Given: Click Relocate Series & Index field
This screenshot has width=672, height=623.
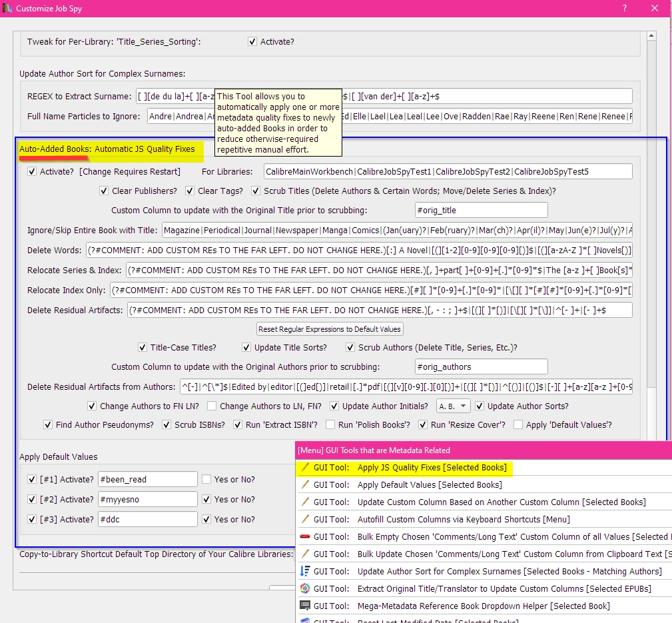Looking at the screenshot, I should pos(379,270).
